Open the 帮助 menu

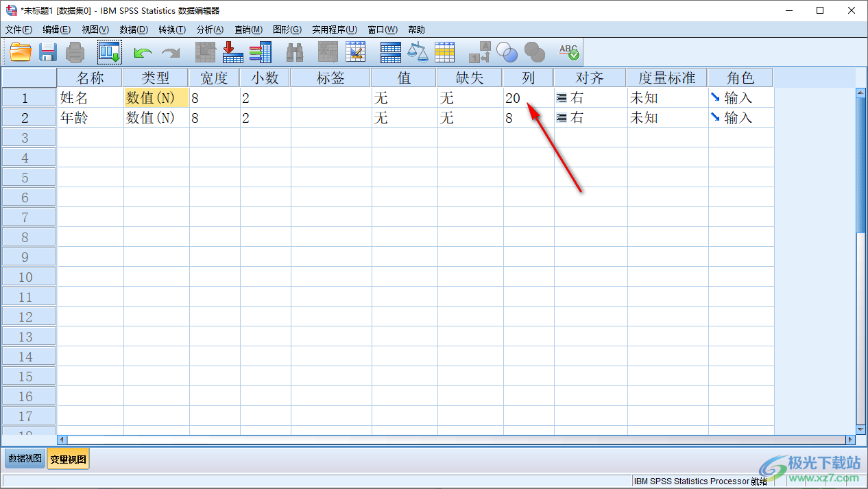pos(416,29)
